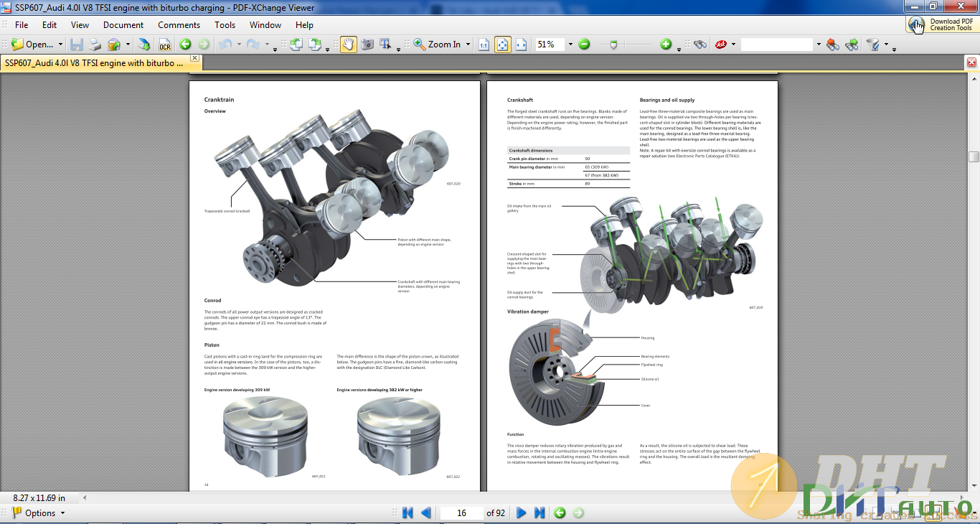
Task: Go to the previous page
Action: 426,513
